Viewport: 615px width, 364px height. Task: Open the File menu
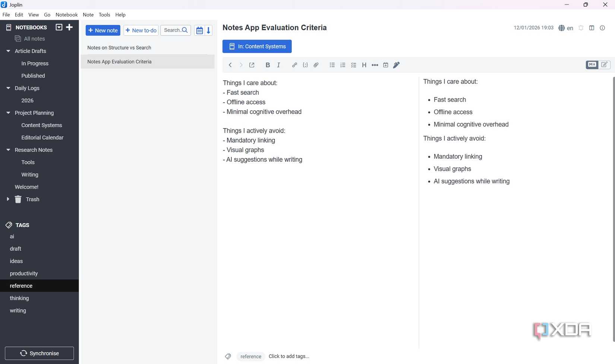click(6, 15)
